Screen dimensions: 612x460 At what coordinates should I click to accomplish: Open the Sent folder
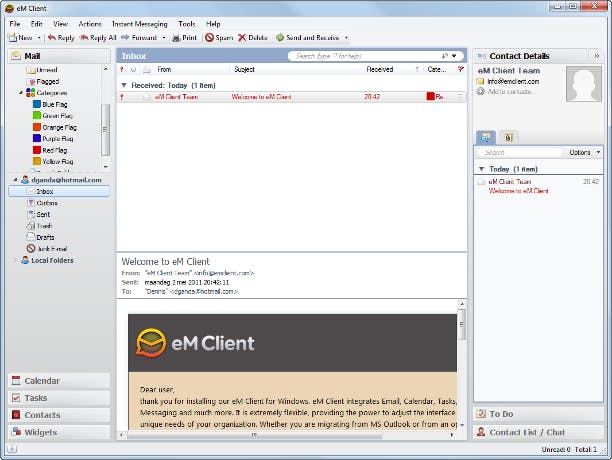[38, 214]
